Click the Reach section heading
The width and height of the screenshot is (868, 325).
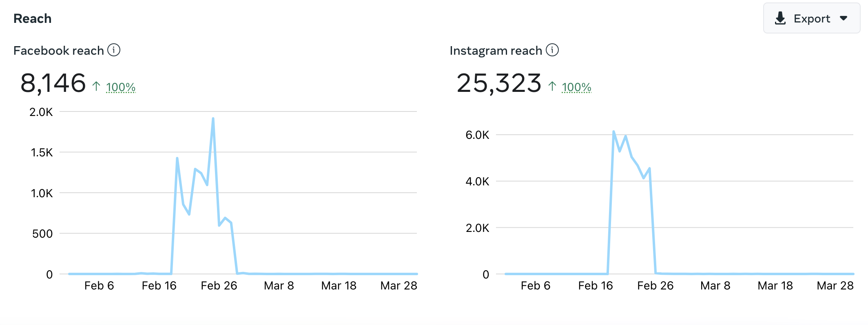click(x=33, y=19)
